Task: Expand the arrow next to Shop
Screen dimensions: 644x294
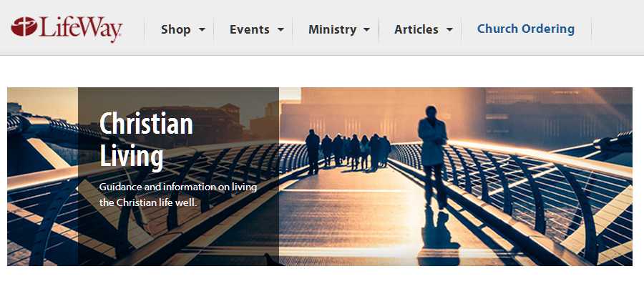Action: [x=202, y=29]
